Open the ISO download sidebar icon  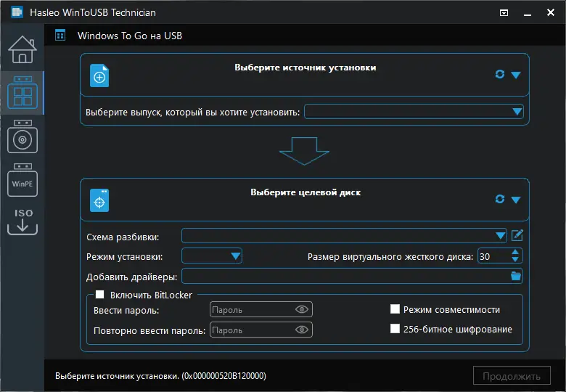[x=22, y=221]
